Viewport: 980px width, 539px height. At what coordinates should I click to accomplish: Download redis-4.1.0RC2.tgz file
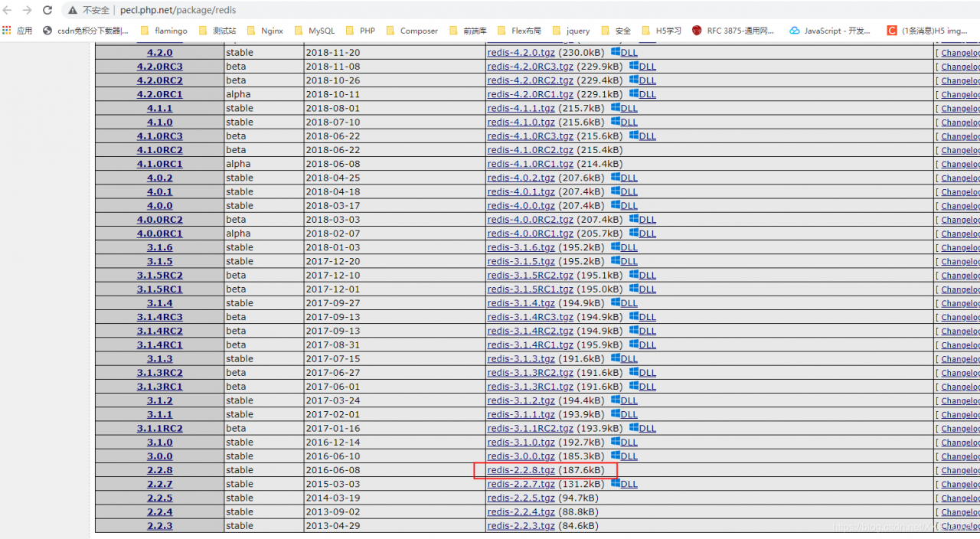530,150
